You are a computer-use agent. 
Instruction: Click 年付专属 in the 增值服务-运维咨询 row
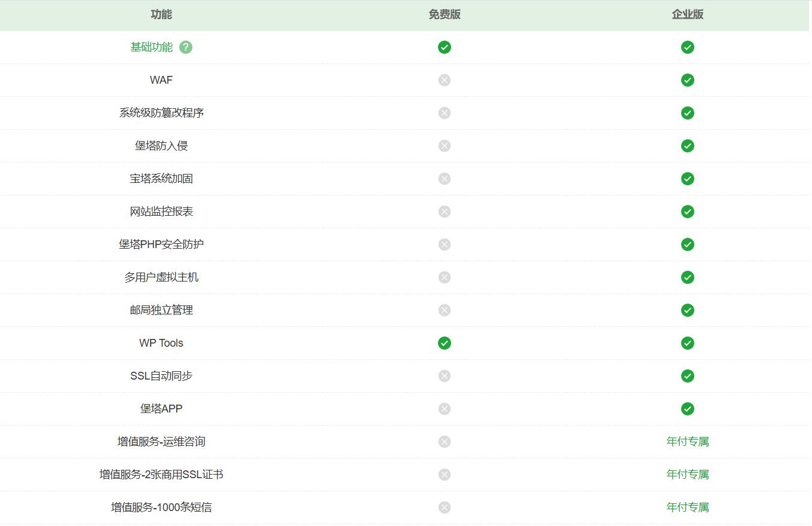687,442
